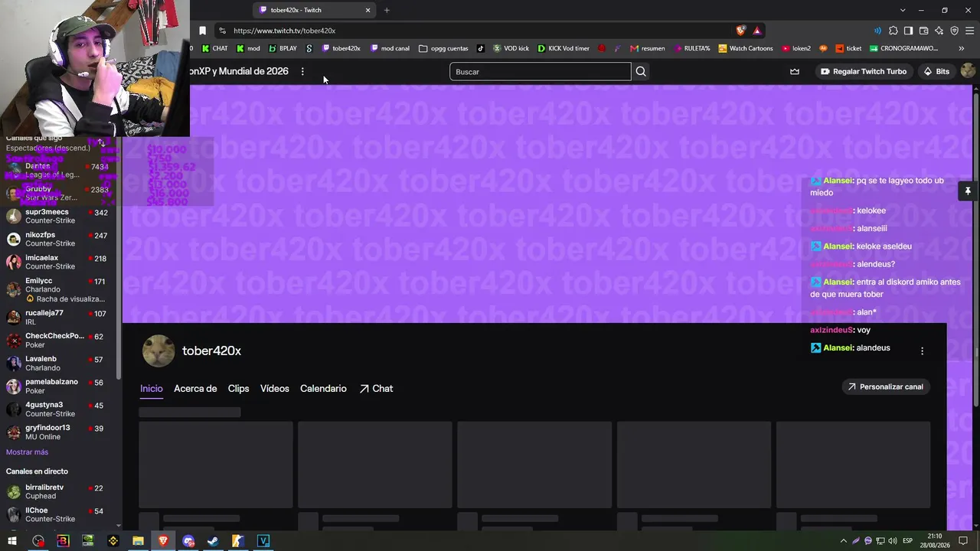This screenshot has height=551, width=980.
Task: Open the Binance icon on taskbar
Action: pyautogui.click(x=113, y=541)
